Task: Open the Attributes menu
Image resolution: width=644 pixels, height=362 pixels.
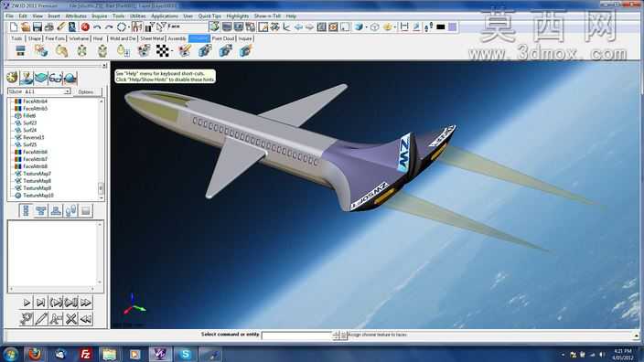Action: point(76,16)
